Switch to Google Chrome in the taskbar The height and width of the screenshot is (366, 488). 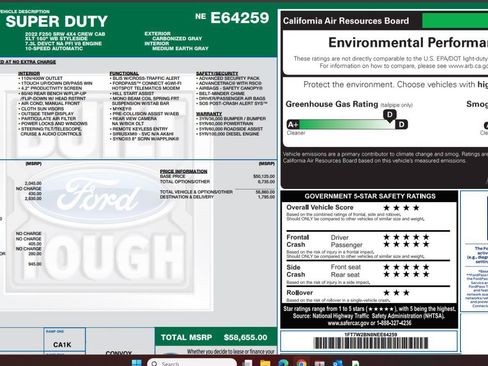coord(301,363)
